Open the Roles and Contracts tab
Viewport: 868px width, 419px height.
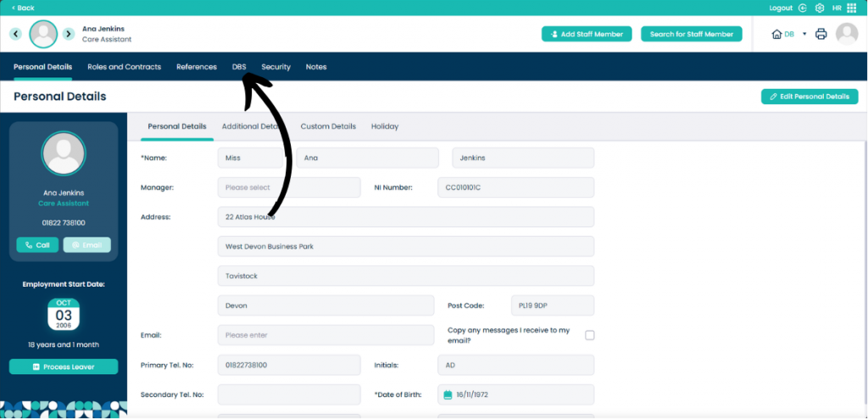pos(124,66)
